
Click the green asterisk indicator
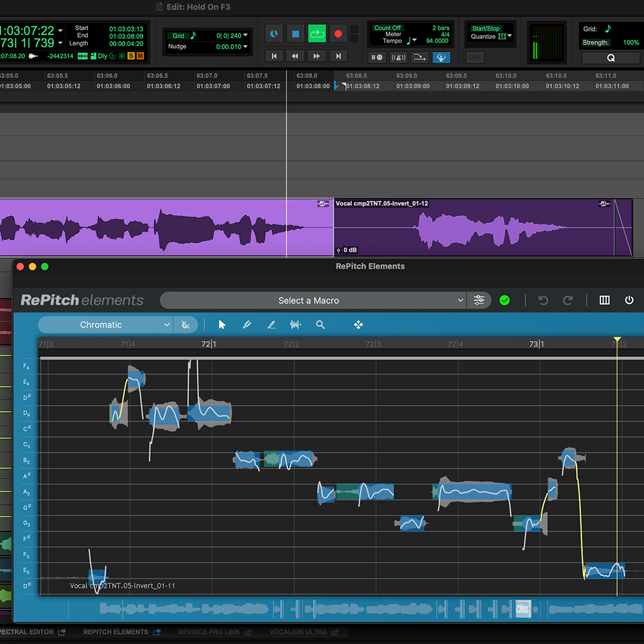tap(122, 56)
